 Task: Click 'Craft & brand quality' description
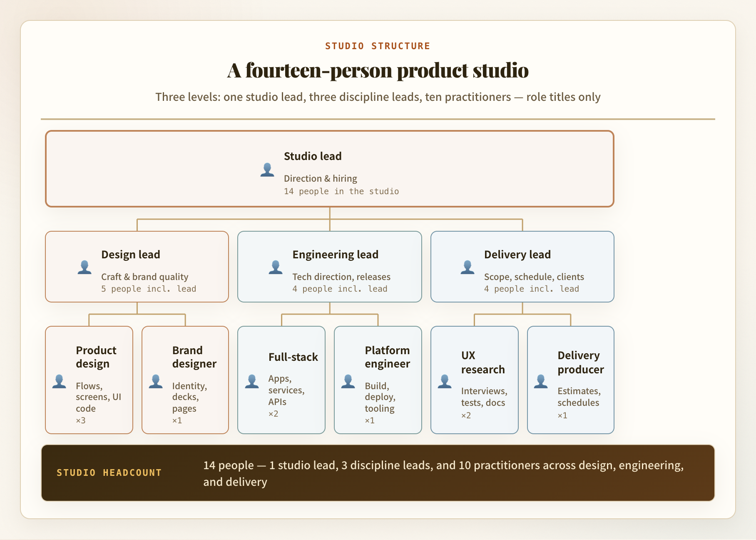tap(145, 277)
